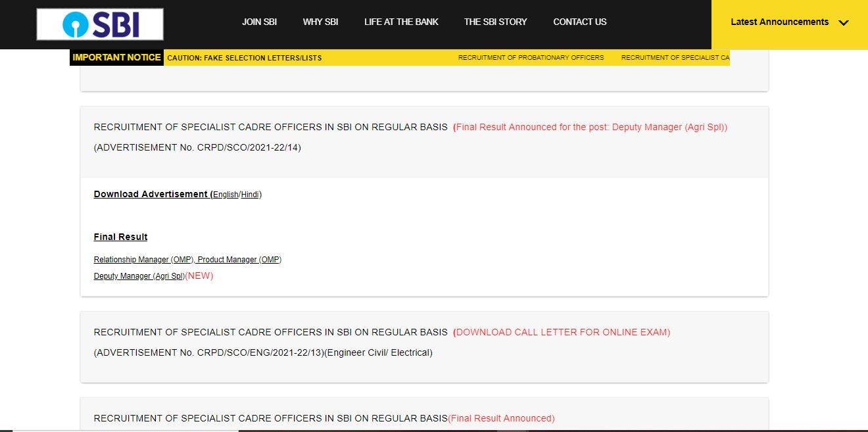Click Recruitment of Probationary Officers ticker link
The height and width of the screenshot is (432, 868).
pyautogui.click(x=531, y=58)
